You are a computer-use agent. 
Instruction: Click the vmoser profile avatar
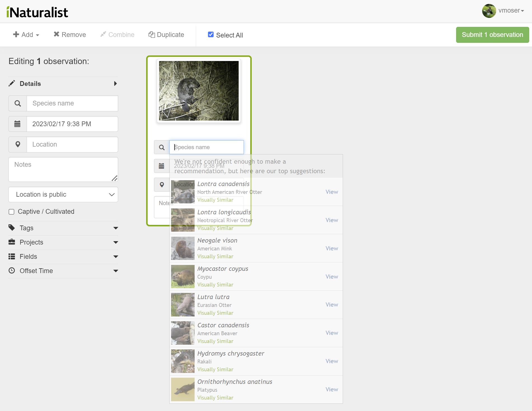pos(489,11)
